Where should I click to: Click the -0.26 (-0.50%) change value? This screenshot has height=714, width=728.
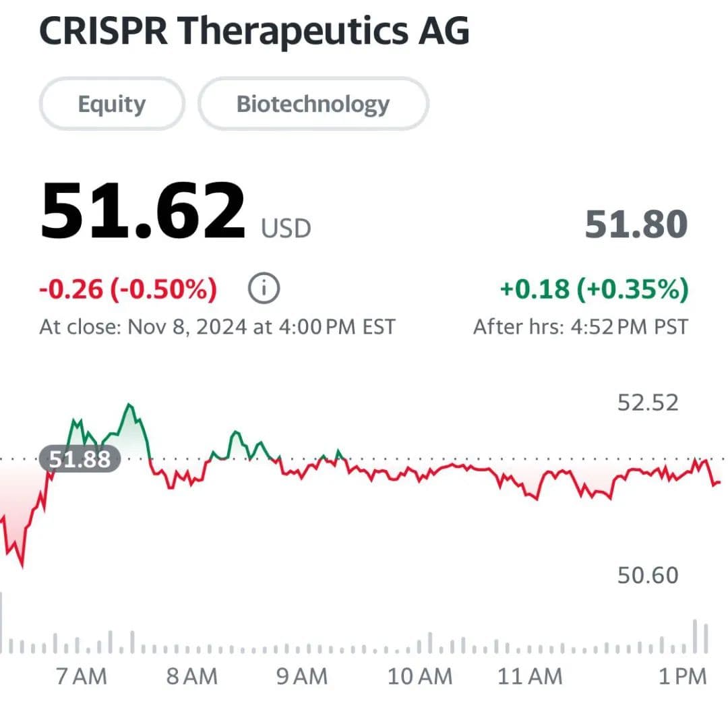[128, 289]
